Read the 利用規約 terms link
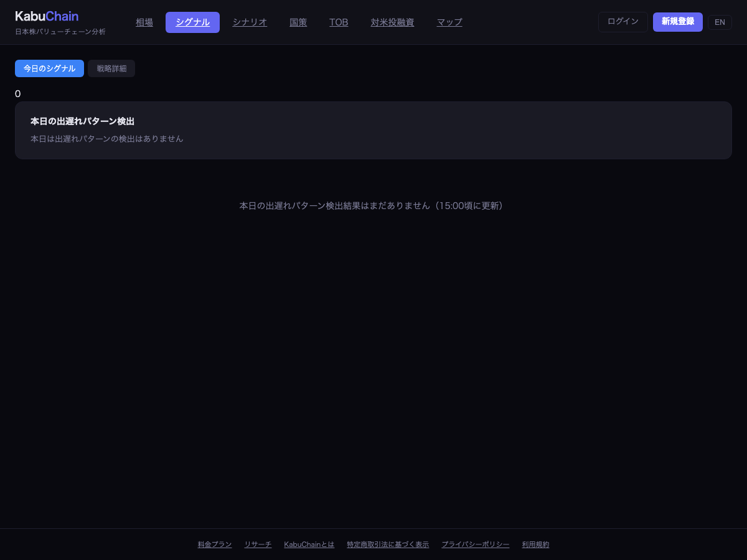Image resolution: width=747 pixels, height=560 pixels. (535, 544)
